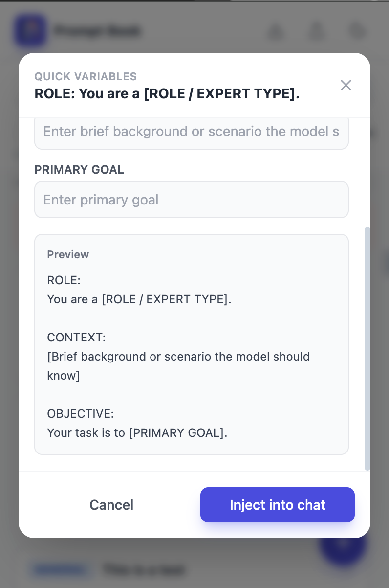389x588 pixels.
Task: Open the rightmost header icon
Action: pos(357,31)
